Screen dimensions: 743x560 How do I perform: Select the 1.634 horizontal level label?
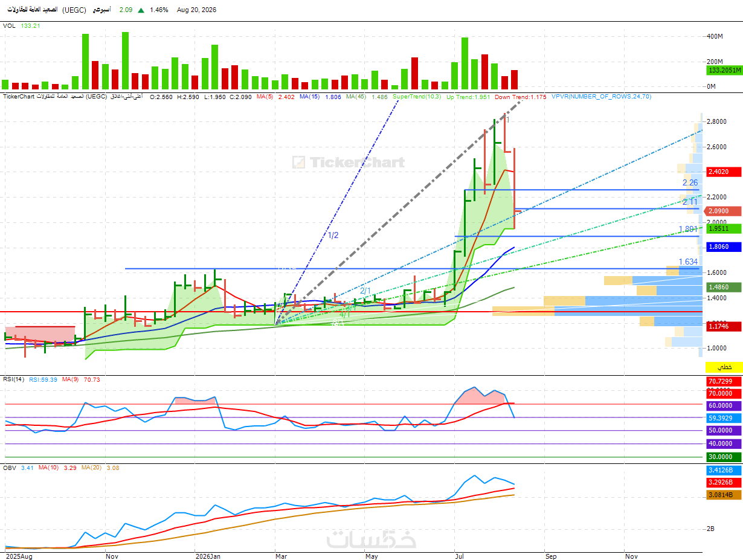(x=688, y=262)
